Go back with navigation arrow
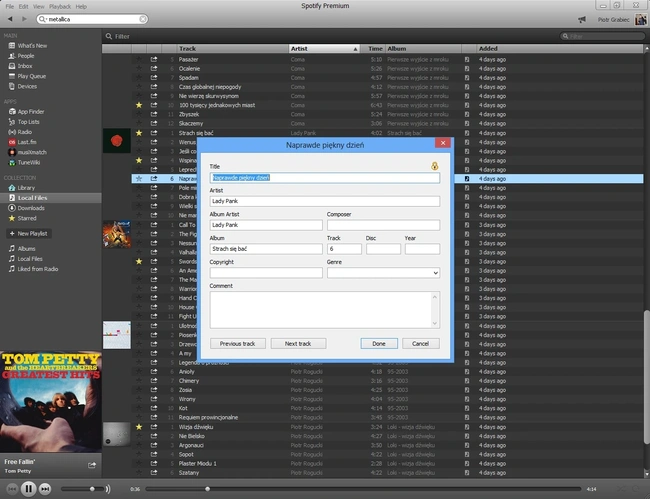Screen dimensions: 650x499 (10, 19)
